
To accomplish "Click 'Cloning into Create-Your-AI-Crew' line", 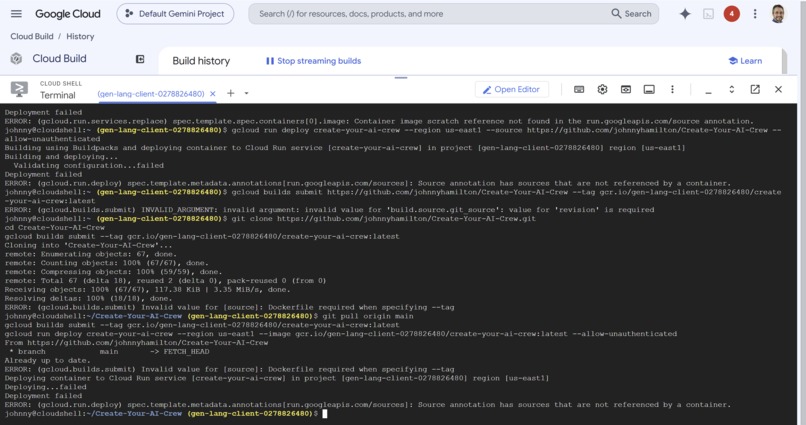I will 88,245.
